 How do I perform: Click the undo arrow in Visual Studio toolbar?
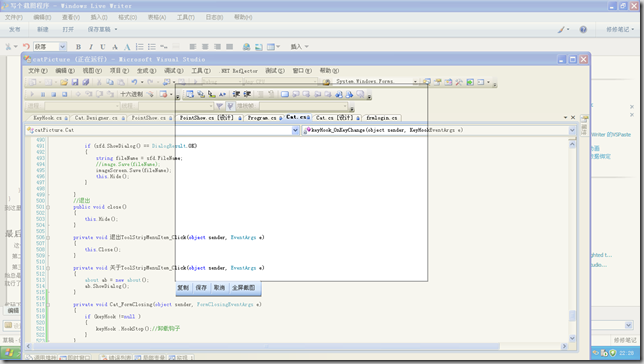click(134, 82)
